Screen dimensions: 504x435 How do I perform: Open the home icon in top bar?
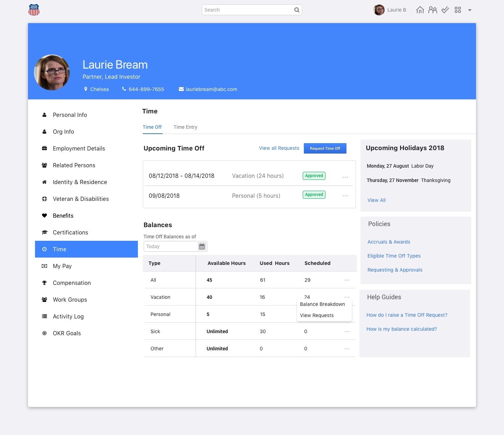[420, 10]
